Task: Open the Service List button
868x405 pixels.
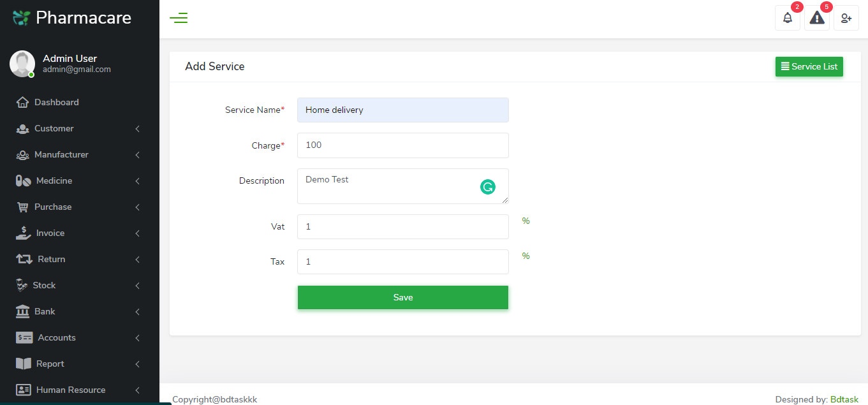Action: 809,67
